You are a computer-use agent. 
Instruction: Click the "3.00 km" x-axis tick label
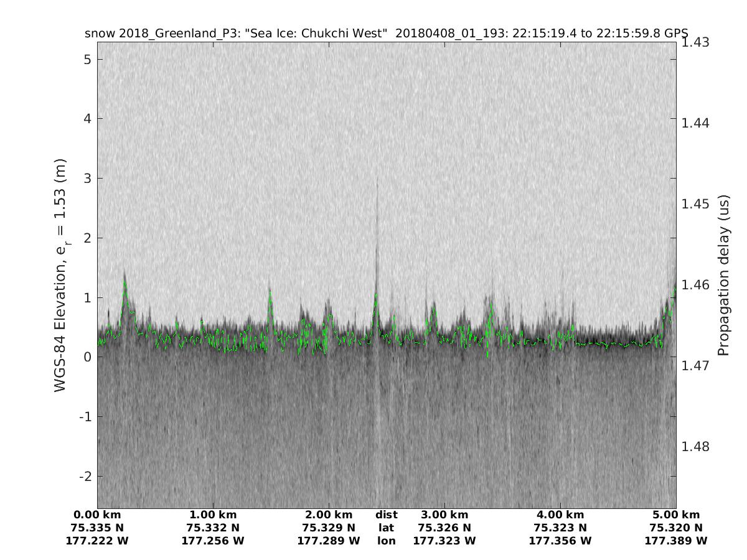444,515
